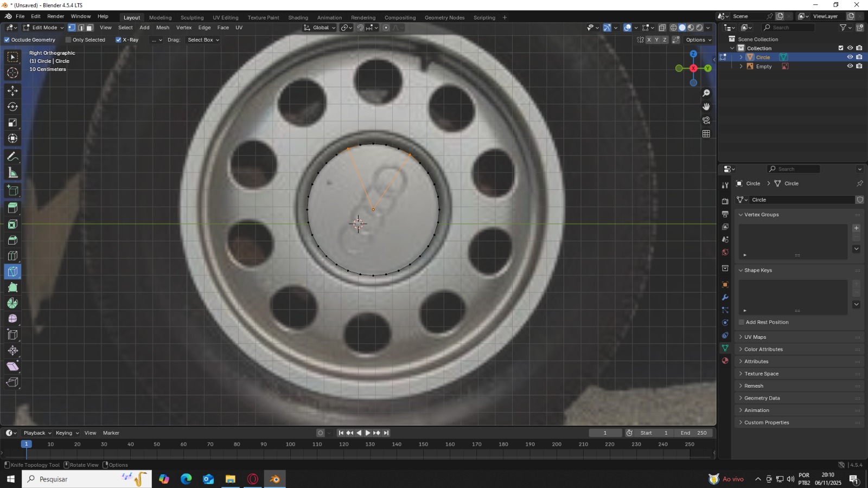Open the Mesh menu
Viewport: 868px width, 488px height.
click(163, 28)
